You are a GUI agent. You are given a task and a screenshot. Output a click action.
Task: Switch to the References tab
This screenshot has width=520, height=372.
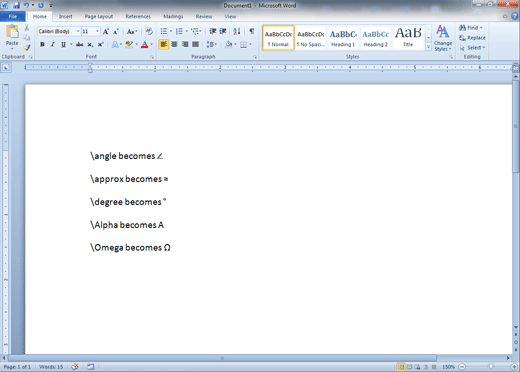click(138, 16)
